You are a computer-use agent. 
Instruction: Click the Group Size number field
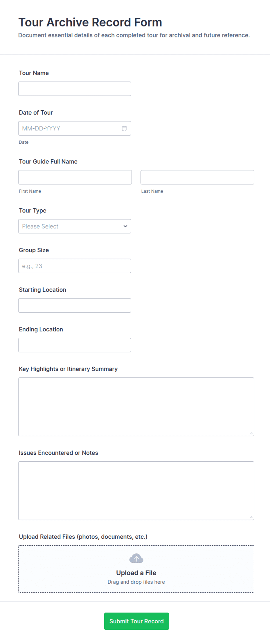[75, 266]
